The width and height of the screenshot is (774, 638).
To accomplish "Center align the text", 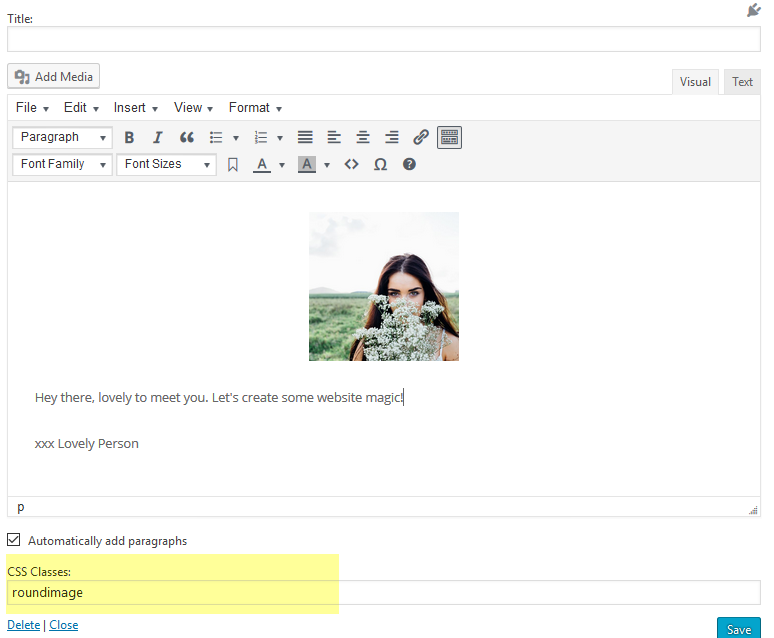I will (363, 137).
